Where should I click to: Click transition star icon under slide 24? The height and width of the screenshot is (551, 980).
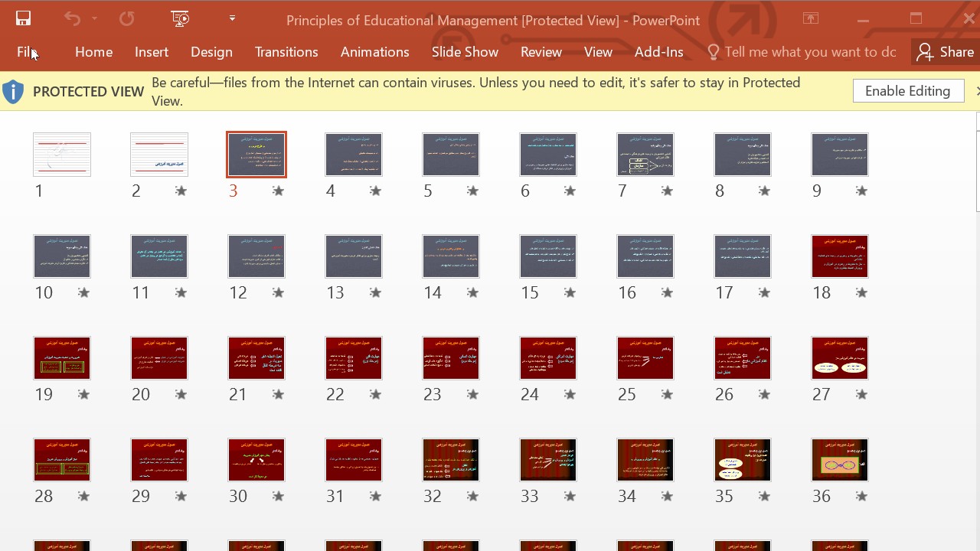point(570,394)
